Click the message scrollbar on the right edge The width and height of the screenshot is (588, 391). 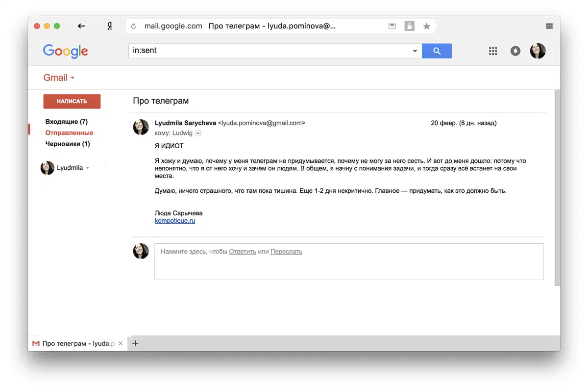point(557,187)
